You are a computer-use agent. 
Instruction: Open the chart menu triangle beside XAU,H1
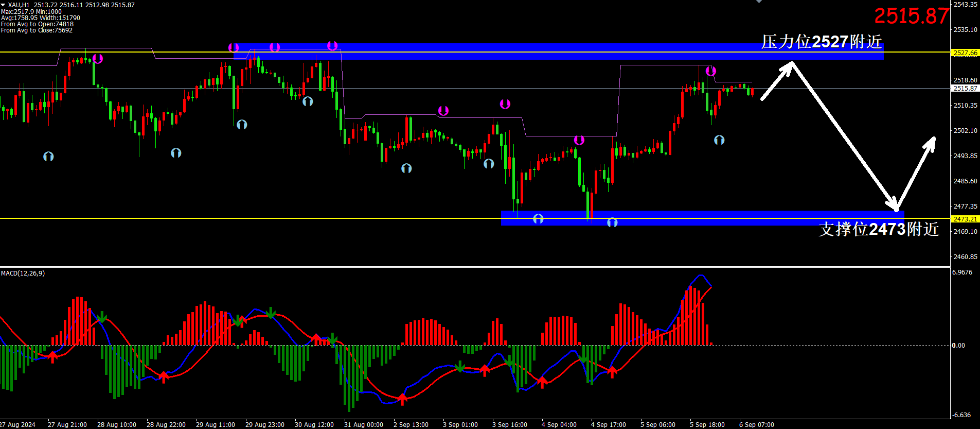click(x=3, y=5)
